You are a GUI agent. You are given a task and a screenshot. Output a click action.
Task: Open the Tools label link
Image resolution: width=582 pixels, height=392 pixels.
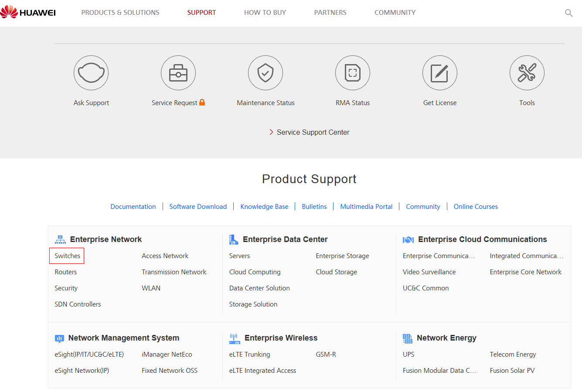click(x=527, y=103)
